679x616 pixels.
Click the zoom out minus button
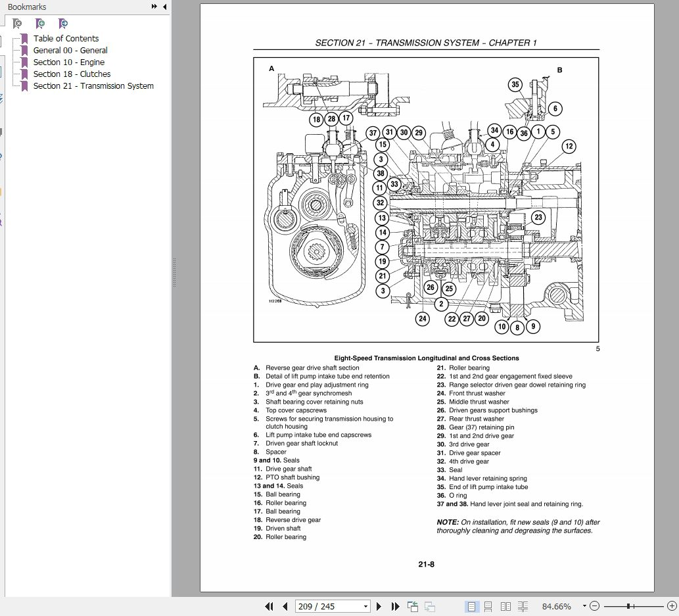pyautogui.click(x=595, y=606)
